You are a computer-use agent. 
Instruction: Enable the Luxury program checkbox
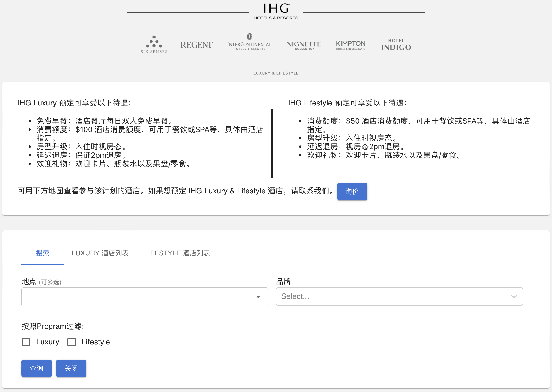point(26,342)
